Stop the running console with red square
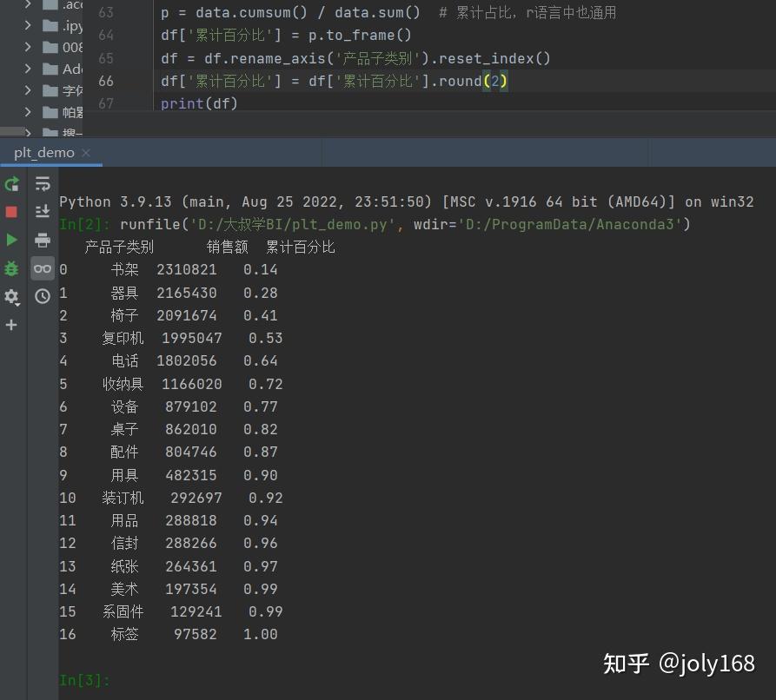 11,212
